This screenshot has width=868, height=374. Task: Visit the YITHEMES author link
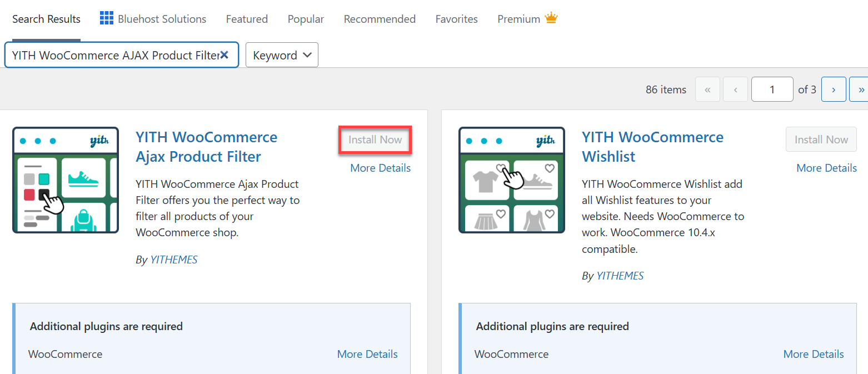coord(173,259)
